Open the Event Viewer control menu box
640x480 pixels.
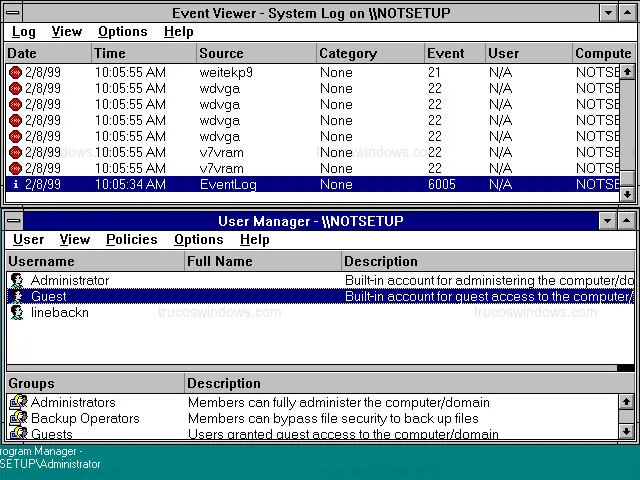pyautogui.click(x=13, y=12)
